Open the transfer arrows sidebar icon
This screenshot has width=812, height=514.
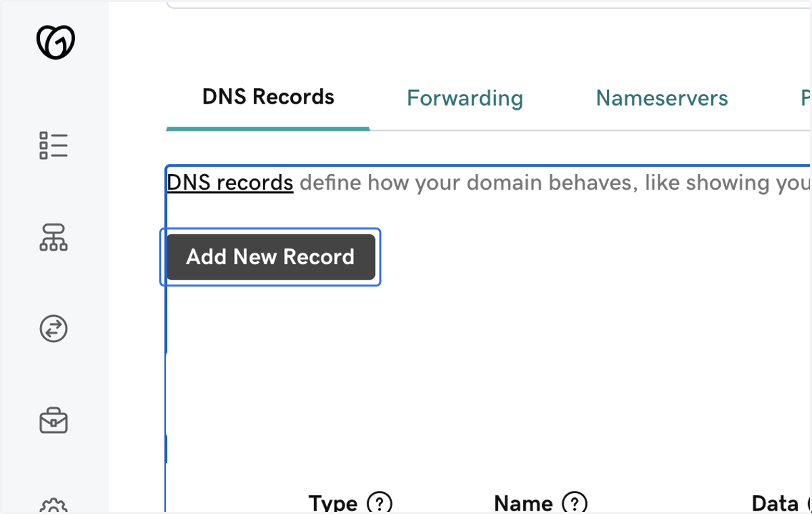coord(53,329)
